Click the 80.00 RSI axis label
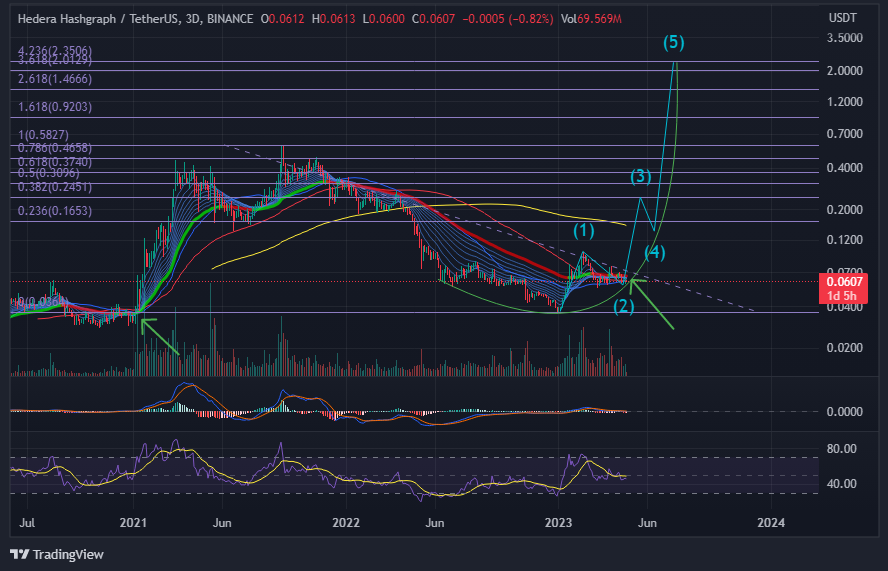The image size is (888, 571). tap(842, 449)
